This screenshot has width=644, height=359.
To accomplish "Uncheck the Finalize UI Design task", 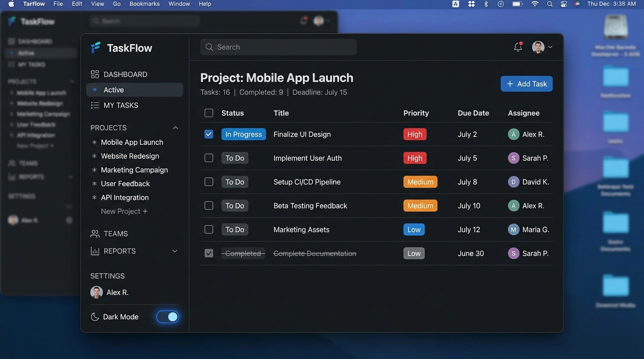I will [208, 134].
